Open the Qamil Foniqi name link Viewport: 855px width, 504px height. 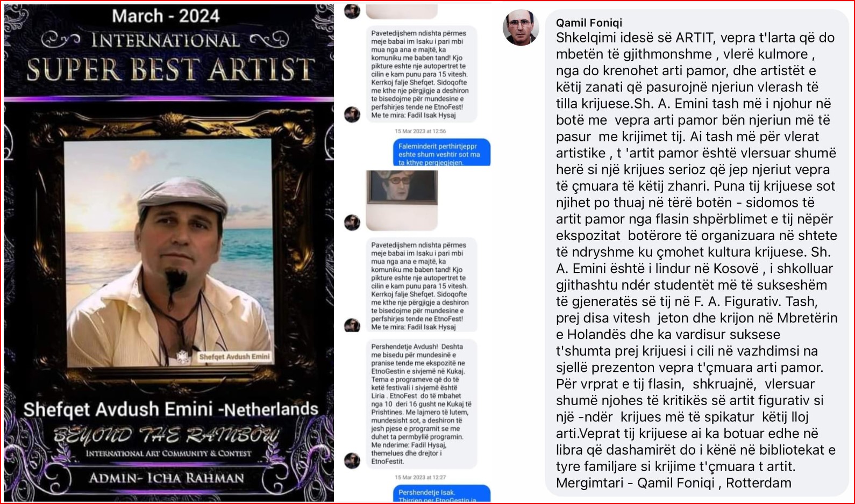[x=589, y=23]
